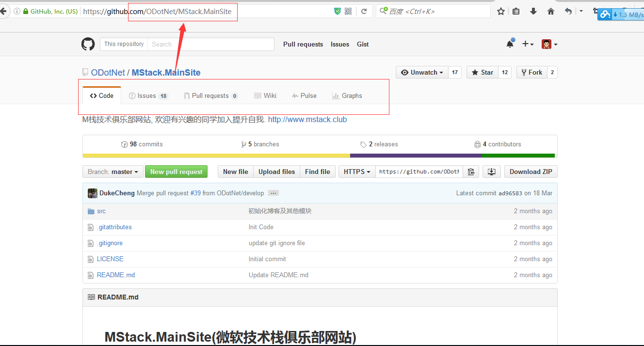Select the clone URL text field

(x=419, y=172)
